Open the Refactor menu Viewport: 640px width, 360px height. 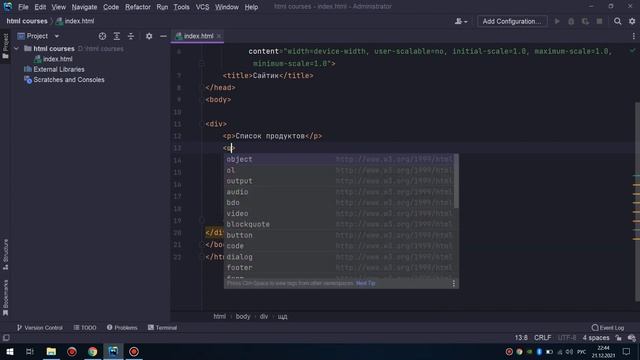click(138, 7)
